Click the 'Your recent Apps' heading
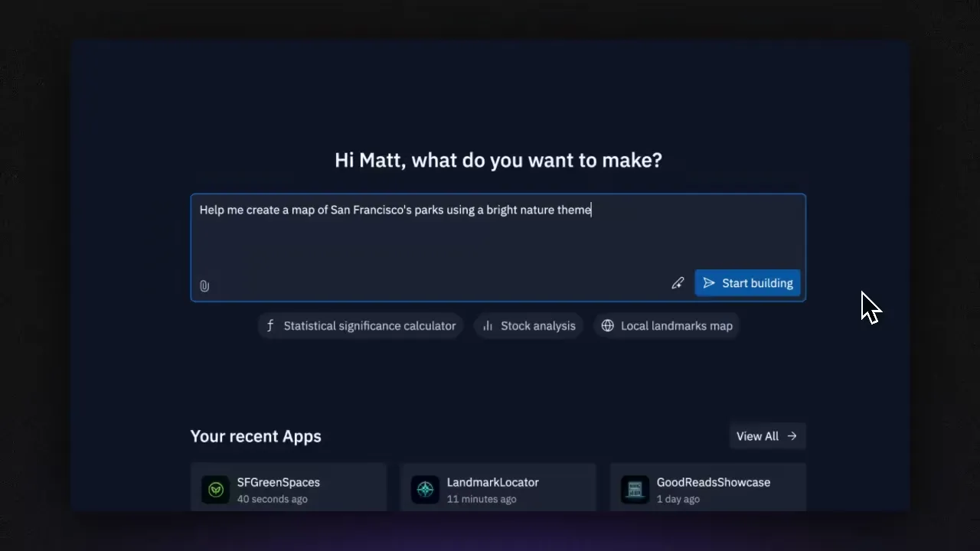Image resolution: width=980 pixels, height=551 pixels. (x=256, y=436)
